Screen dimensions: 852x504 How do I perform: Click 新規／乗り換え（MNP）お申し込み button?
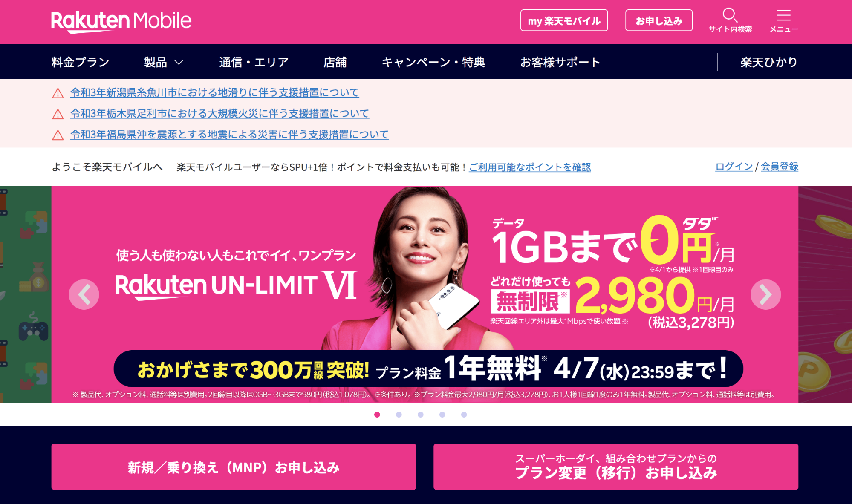pyautogui.click(x=234, y=467)
